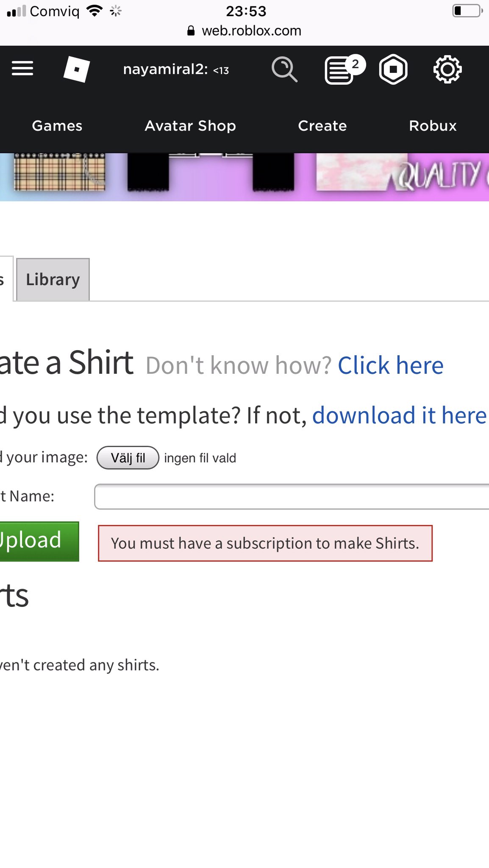This screenshot has height=868, width=489.
Task: Click the 'ingen fil vald' text
Action: click(x=200, y=458)
